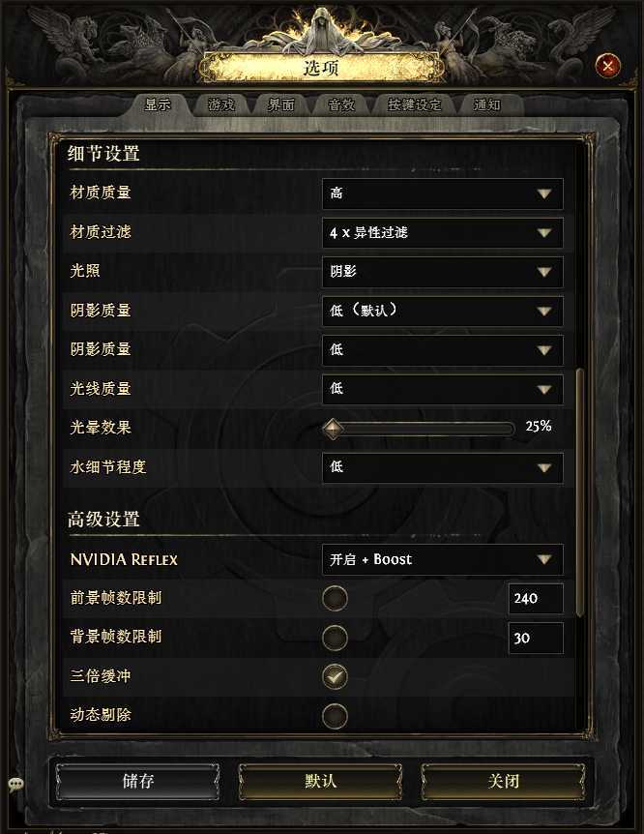Click the 水细节程度 dropdown arrow icon
Viewport: 644px width, 834px height.
(543, 468)
